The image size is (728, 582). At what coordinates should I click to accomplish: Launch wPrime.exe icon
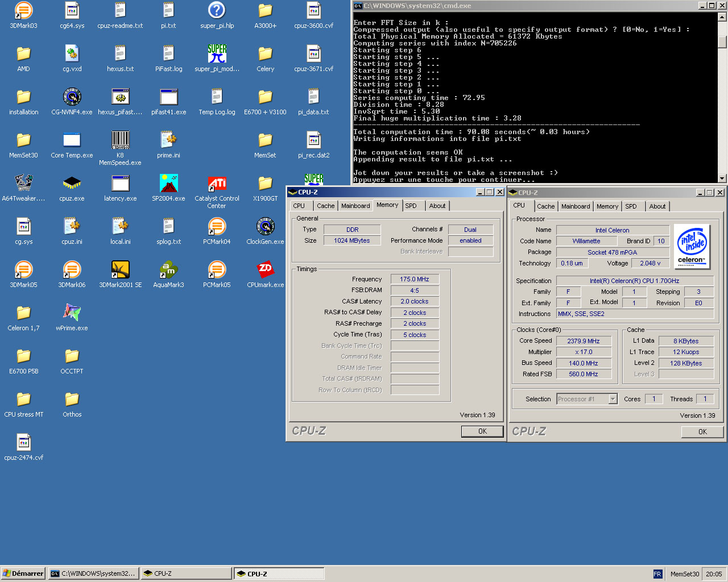click(72, 313)
